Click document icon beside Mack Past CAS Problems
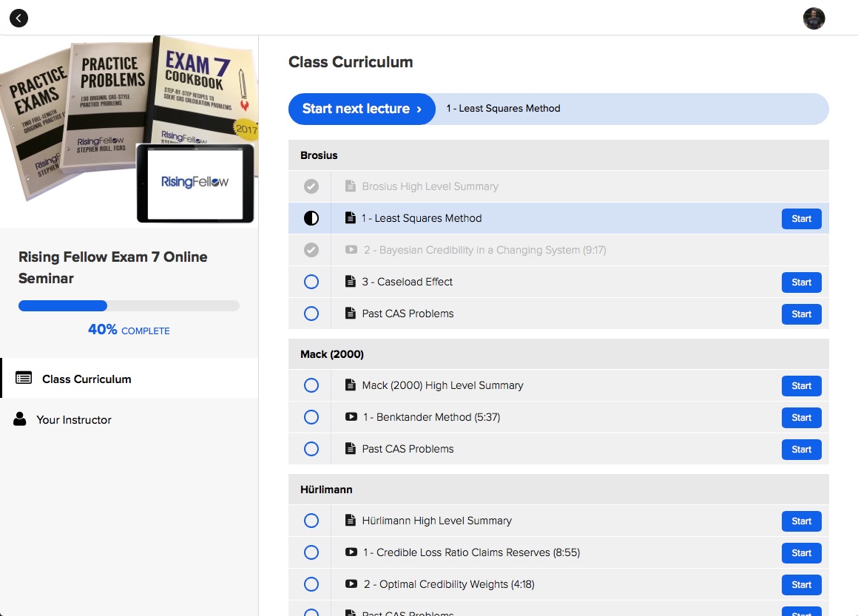The image size is (858, 616). tap(350, 448)
